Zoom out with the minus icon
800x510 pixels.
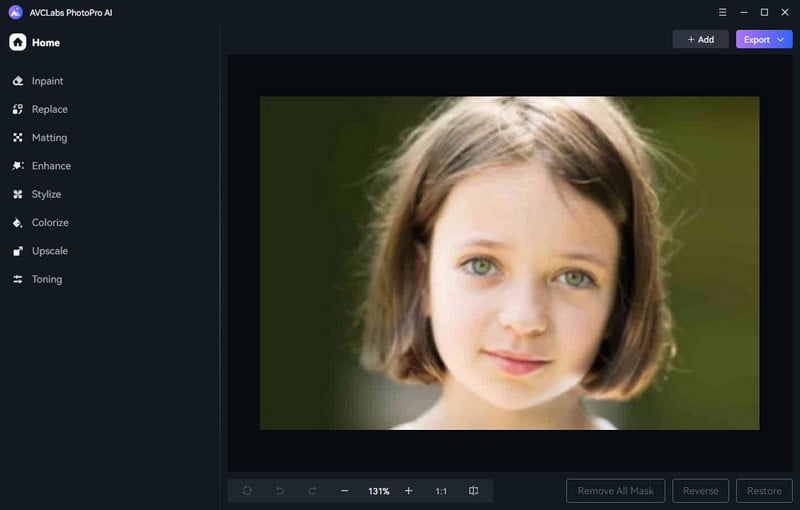pyautogui.click(x=345, y=491)
